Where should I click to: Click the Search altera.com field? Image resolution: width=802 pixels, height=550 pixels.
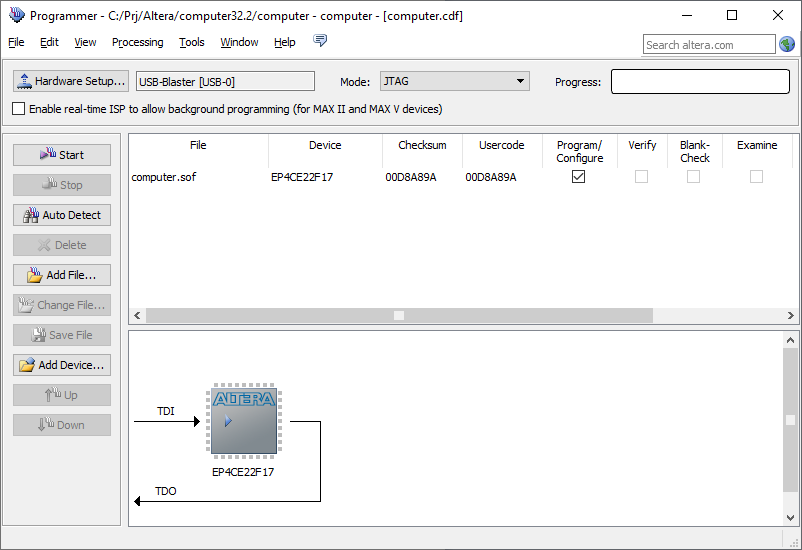pyautogui.click(x=709, y=45)
